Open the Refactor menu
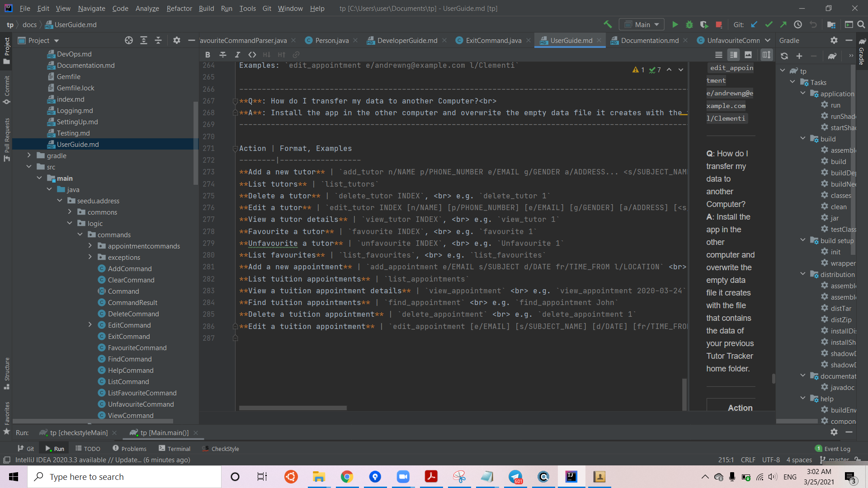Image resolution: width=868 pixels, height=488 pixels. pyautogui.click(x=179, y=8)
